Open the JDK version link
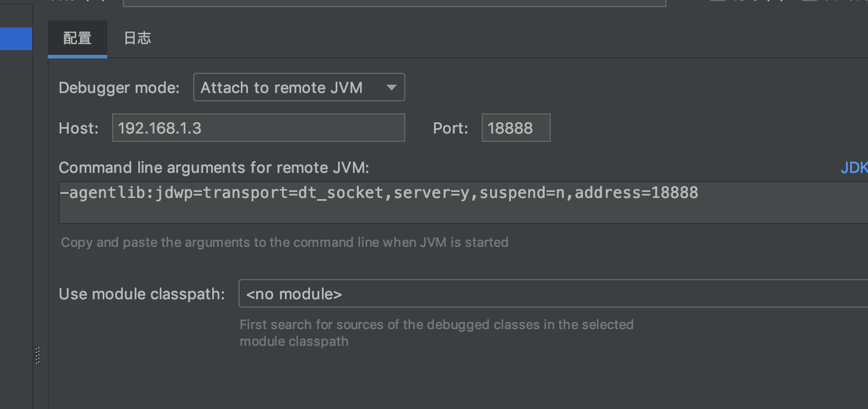 click(854, 168)
